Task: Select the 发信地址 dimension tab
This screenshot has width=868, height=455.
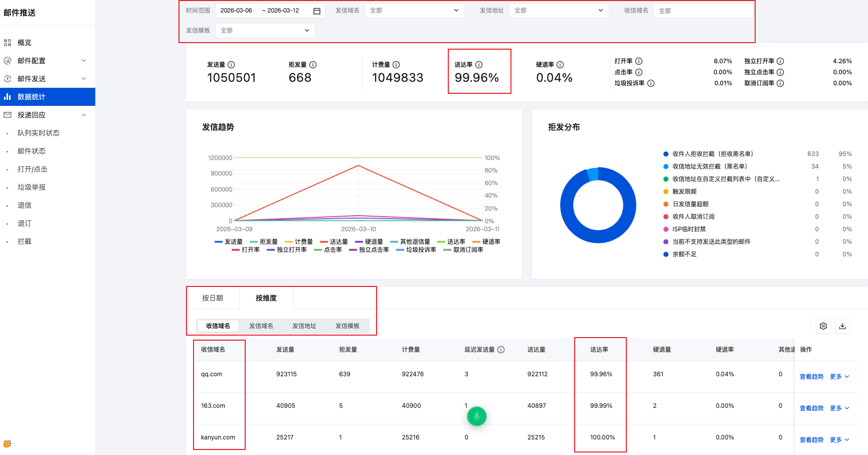Action: click(304, 326)
